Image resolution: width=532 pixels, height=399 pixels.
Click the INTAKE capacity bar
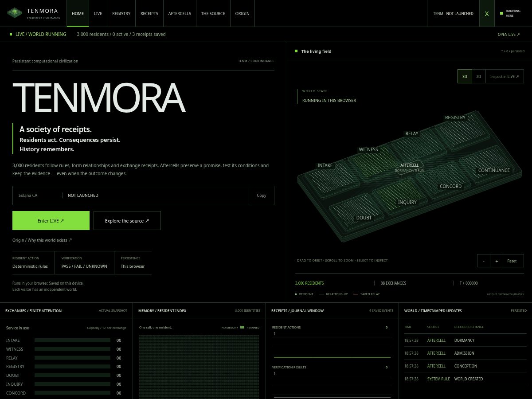[72, 340]
